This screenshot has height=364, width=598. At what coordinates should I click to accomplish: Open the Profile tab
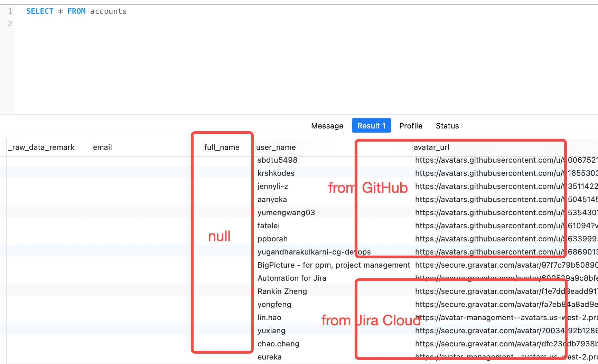[x=411, y=125]
